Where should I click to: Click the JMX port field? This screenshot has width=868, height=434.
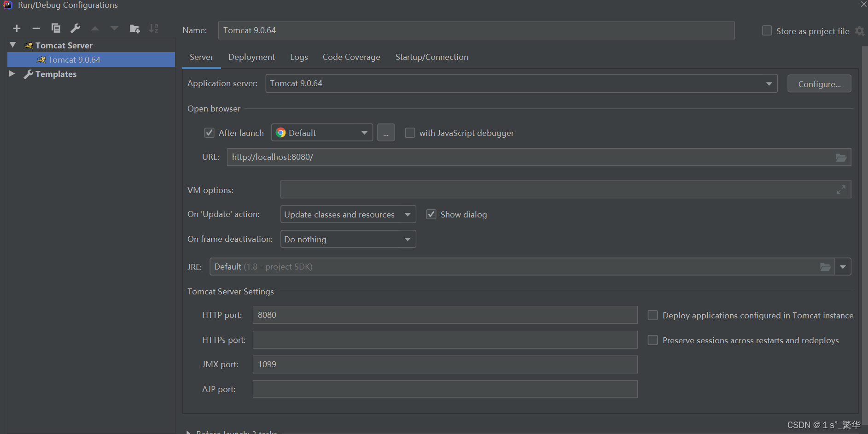(445, 364)
